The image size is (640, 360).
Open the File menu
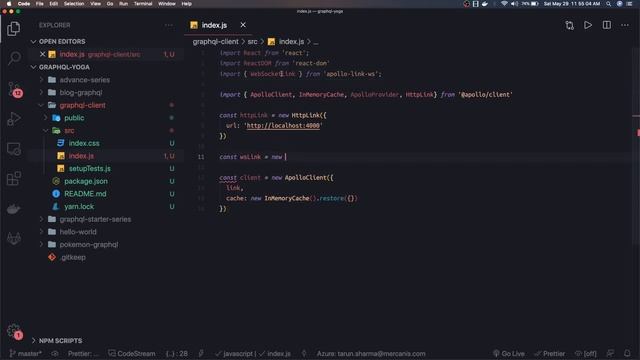click(x=40, y=4)
